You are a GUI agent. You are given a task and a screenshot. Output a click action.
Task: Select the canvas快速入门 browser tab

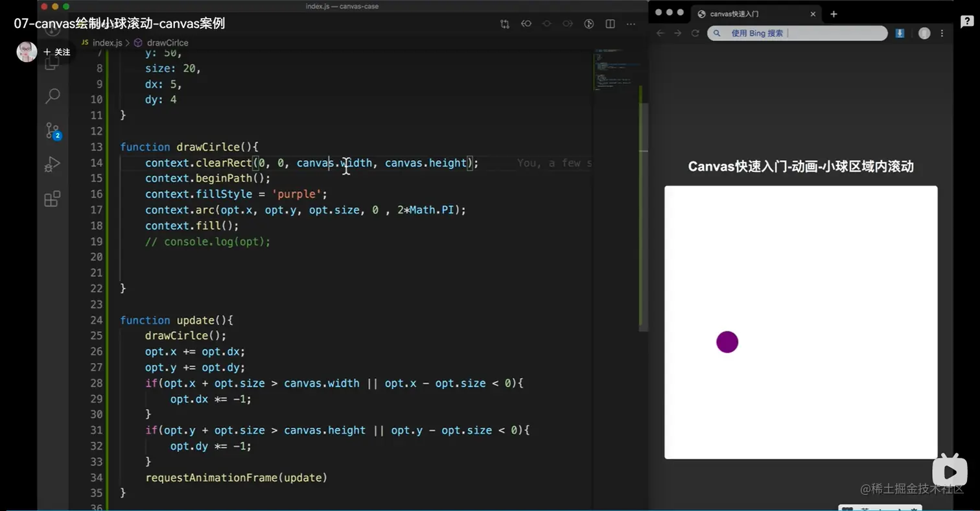point(757,14)
